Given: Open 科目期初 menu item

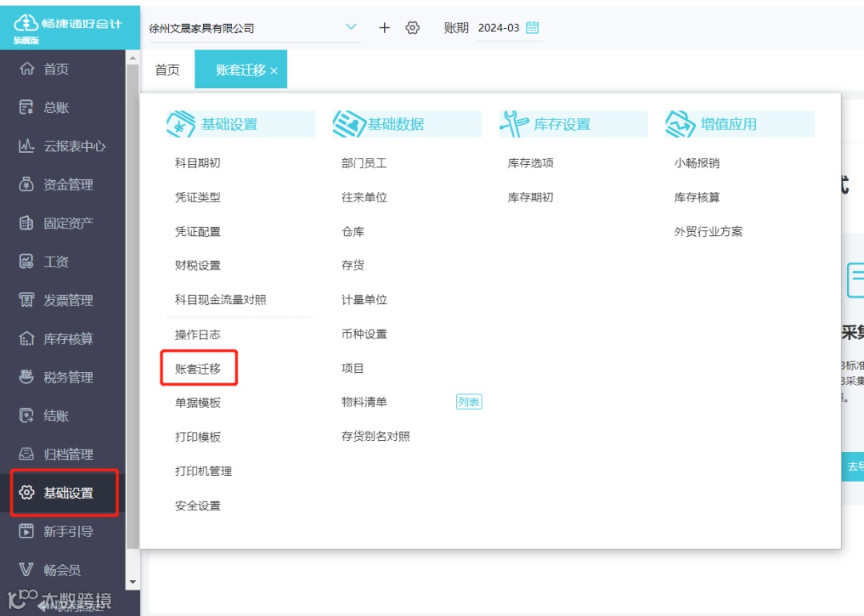Looking at the screenshot, I should tap(198, 163).
